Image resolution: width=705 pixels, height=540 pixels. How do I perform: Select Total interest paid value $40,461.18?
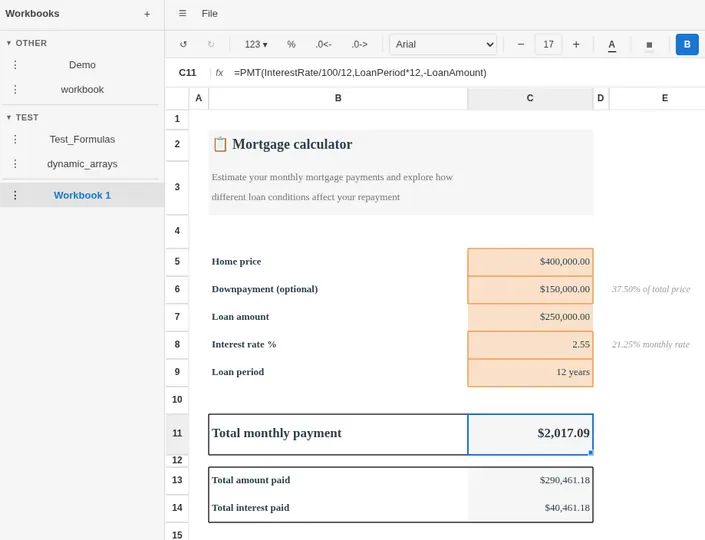click(530, 508)
